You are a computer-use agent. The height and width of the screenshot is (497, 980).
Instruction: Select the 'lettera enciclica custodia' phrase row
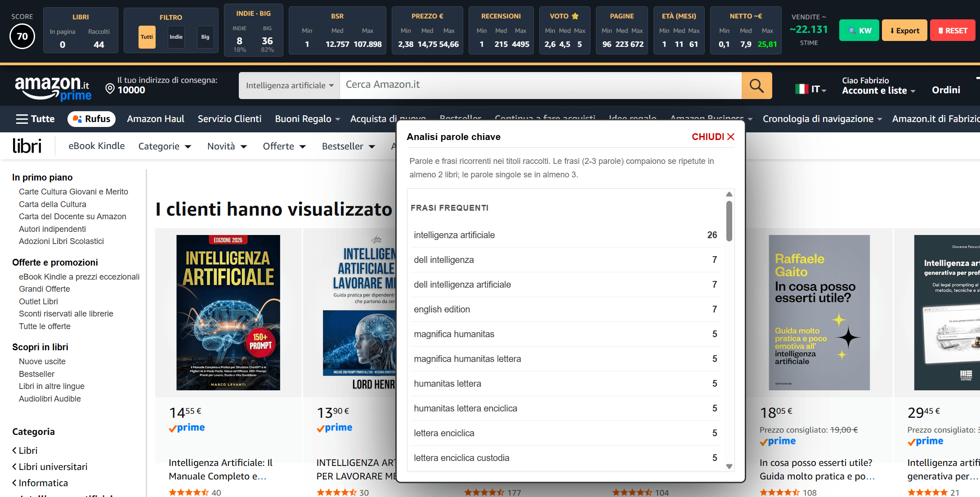click(565, 458)
